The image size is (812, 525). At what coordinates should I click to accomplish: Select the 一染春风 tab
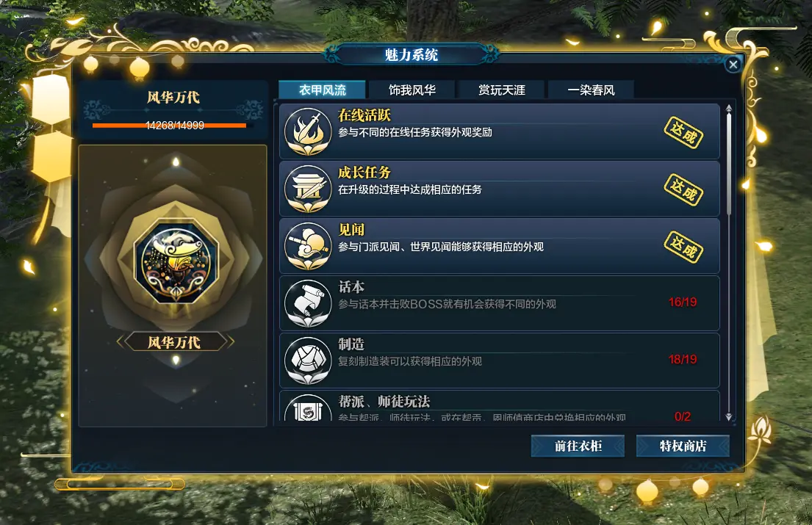(592, 90)
